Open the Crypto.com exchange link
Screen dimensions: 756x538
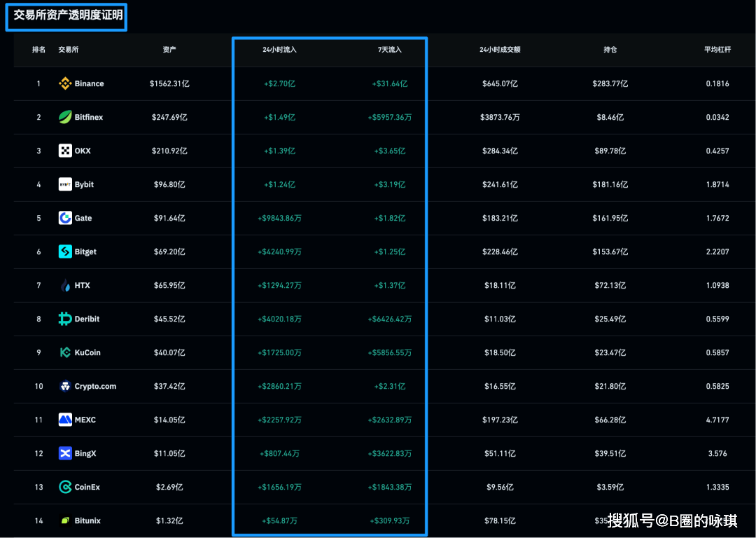coord(95,386)
